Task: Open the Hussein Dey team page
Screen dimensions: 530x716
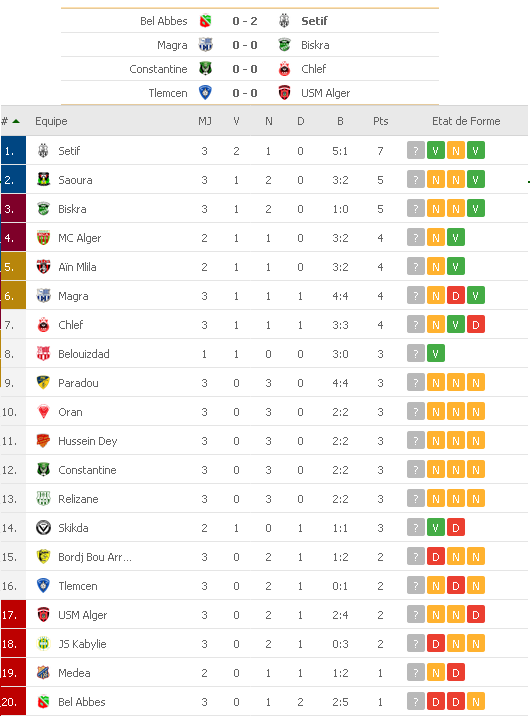Action: coord(88,441)
